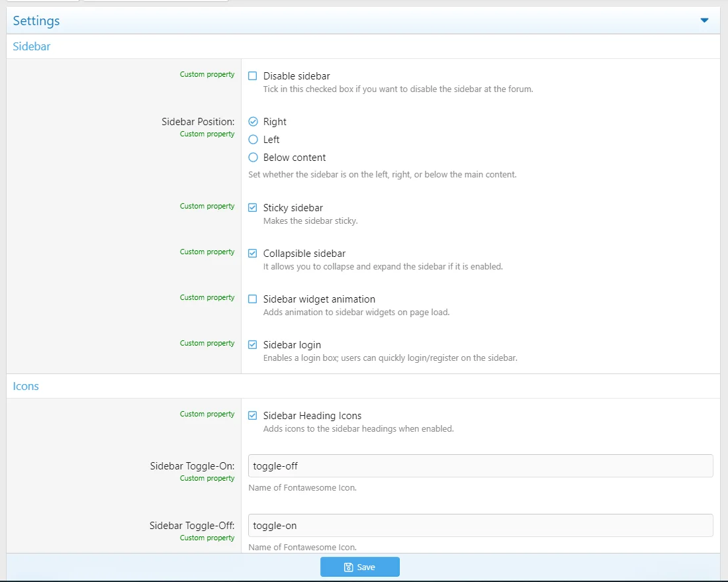
Task: Disable Sidebar Heading Icons checkbox
Action: (253, 416)
